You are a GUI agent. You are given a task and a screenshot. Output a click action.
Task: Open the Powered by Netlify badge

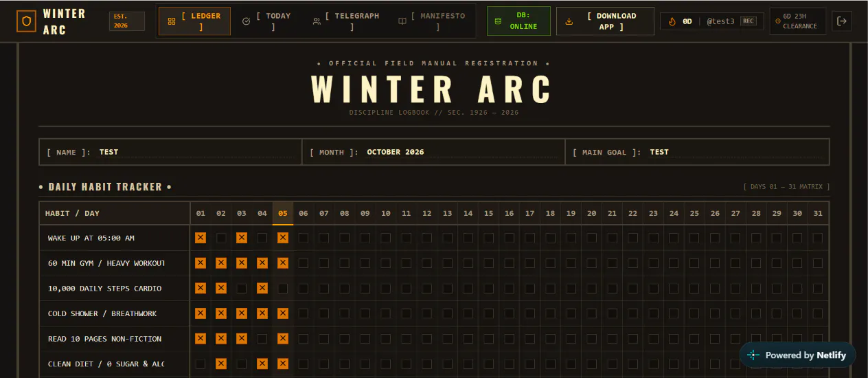click(797, 355)
